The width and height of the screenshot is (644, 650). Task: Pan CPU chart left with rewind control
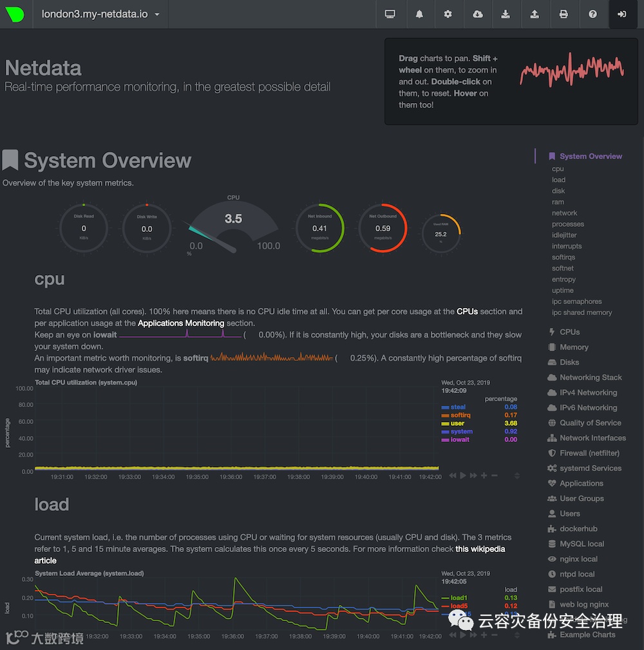453,475
